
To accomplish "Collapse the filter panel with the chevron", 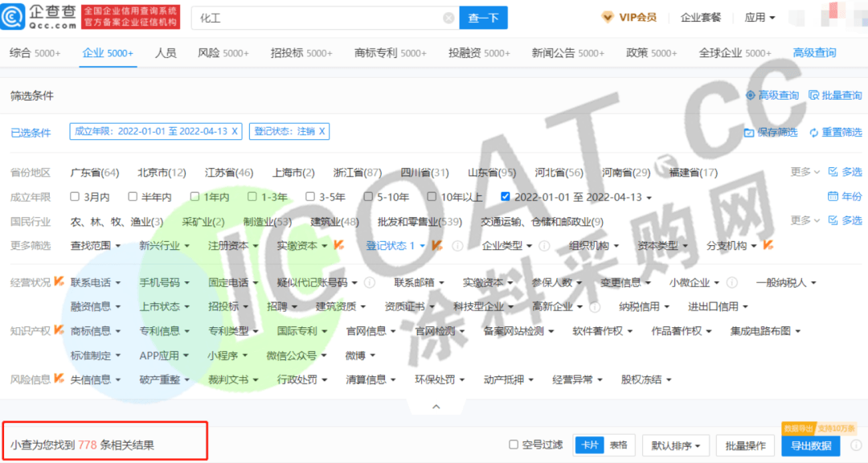I will 436,407.
